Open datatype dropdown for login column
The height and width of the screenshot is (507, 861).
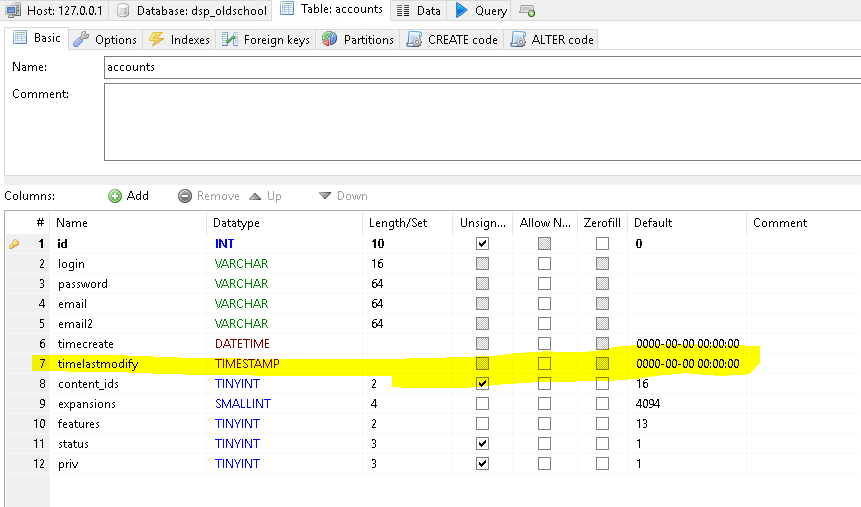(x=285, y=264)
